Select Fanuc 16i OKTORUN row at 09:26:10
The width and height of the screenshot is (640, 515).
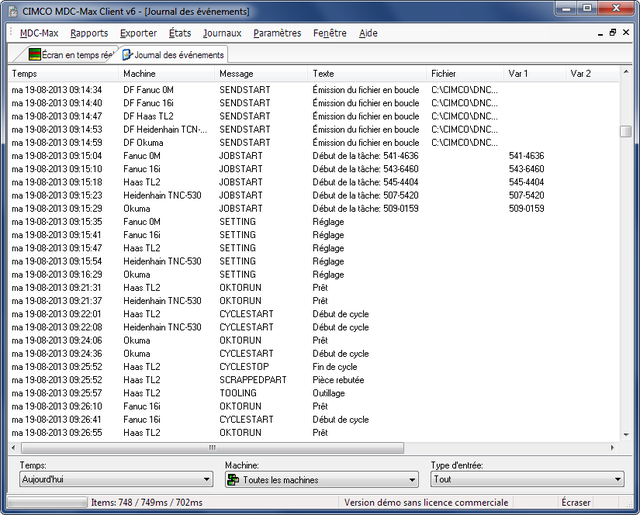[x=313, y=406]
